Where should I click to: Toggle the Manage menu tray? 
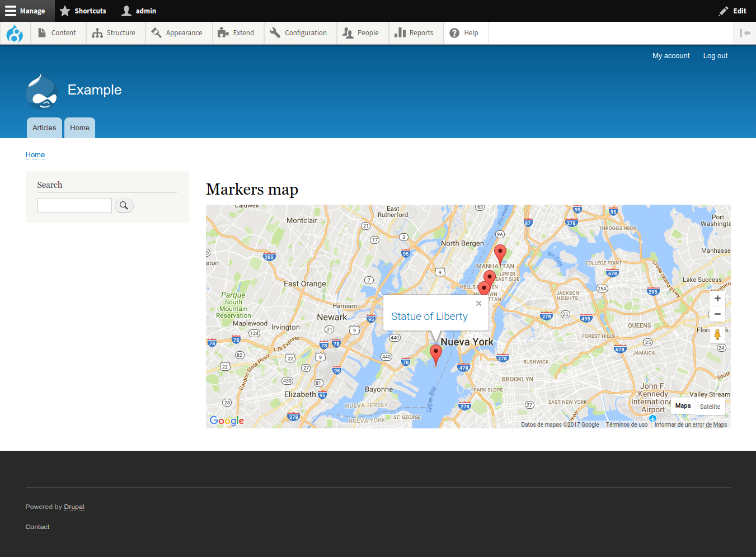(x=26, y=11)
